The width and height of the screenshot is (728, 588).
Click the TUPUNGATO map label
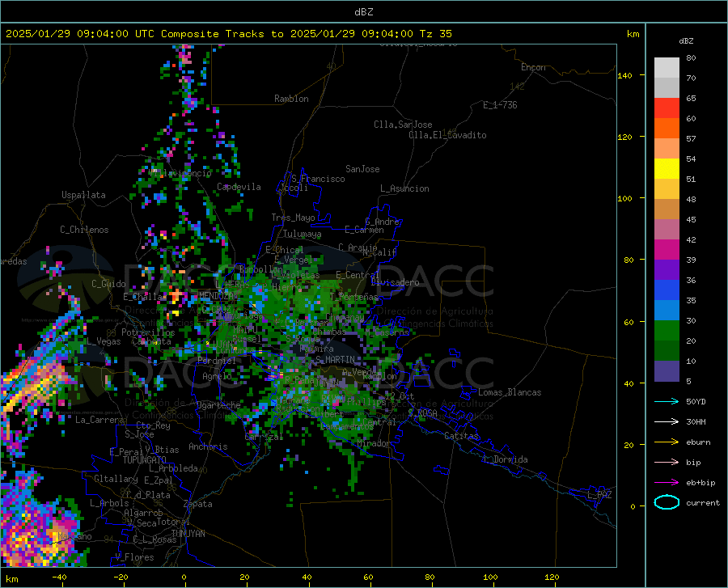tap(145, 460)
